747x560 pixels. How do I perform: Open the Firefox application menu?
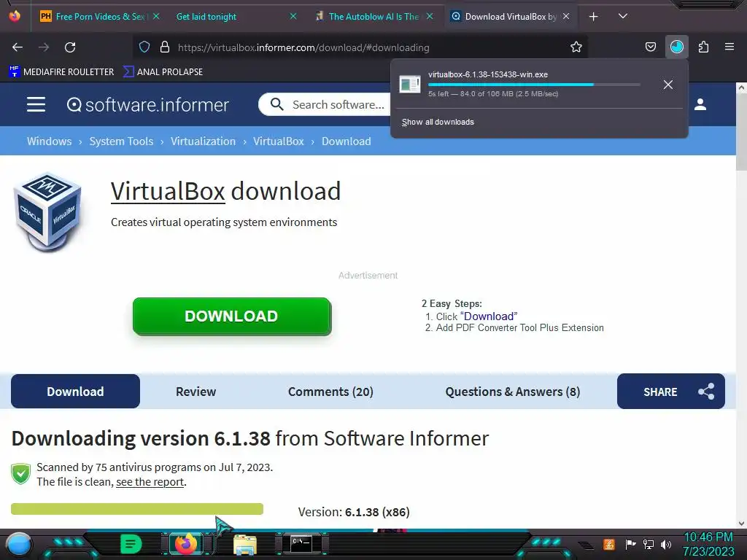[x=729, y=47]
